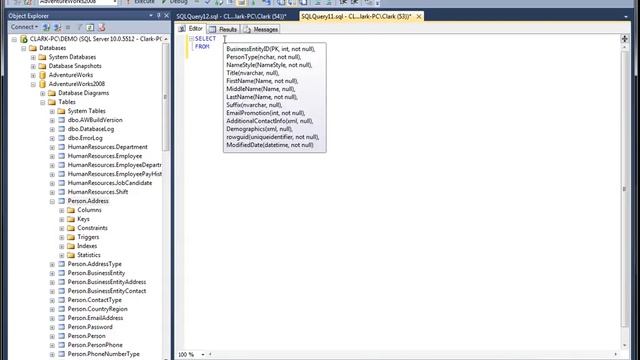
Task: Click the CLARK-PC\DEMO server icon
Action: pyautogui.click(x=24, y=39)
